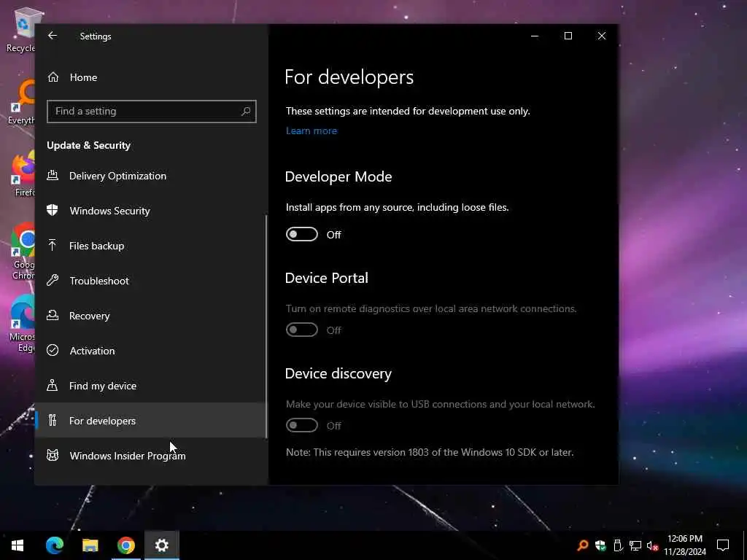The height and width of the screenshot is (560, 747).
Task: Select Activation in the sidebar
Action: (152, 351)
